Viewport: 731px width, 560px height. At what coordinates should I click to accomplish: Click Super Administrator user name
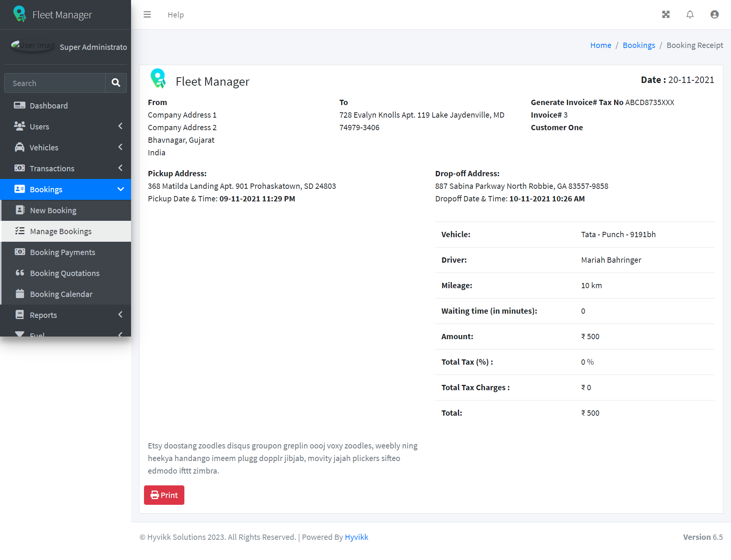[x=93, y=47]
